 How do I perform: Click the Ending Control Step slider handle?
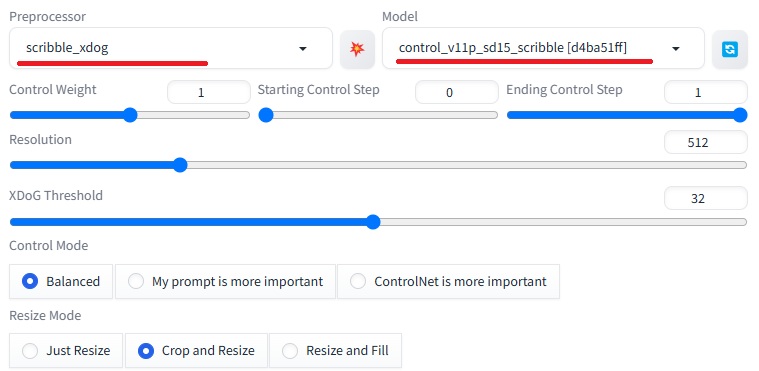click(740, 115)
